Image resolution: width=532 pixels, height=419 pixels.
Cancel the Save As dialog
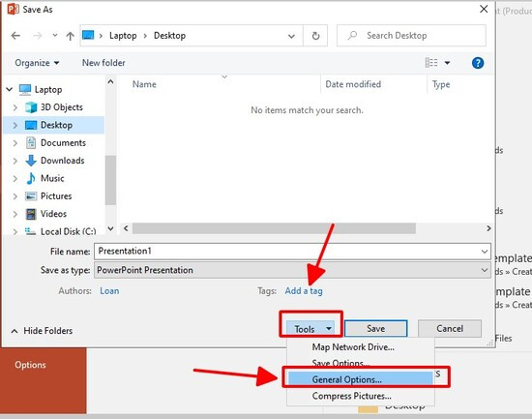tap(450, 329)
